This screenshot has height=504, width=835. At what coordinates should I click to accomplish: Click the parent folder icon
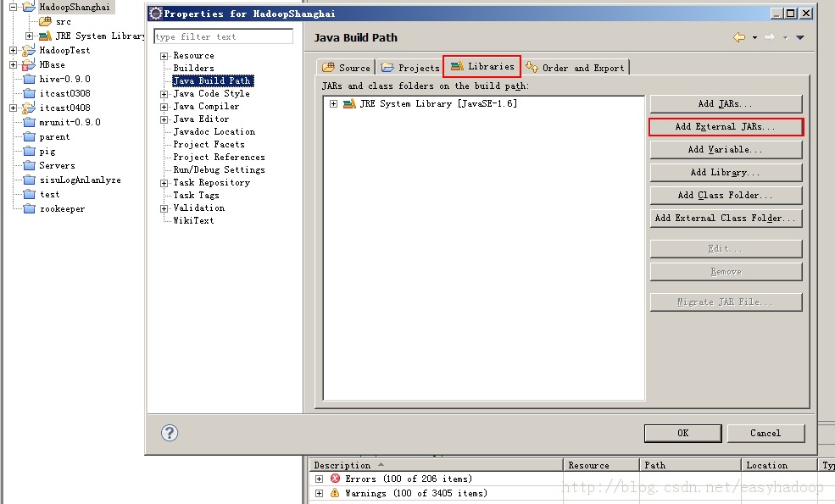point(30,136)
